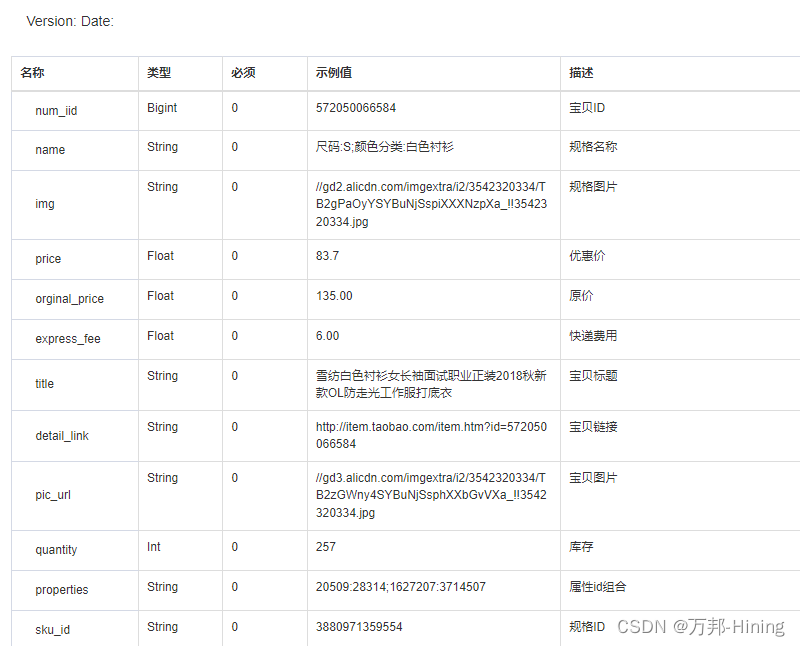Click the express_fee Float type cell
Viewport: 800px width, 646px height.
pos(159,335)
